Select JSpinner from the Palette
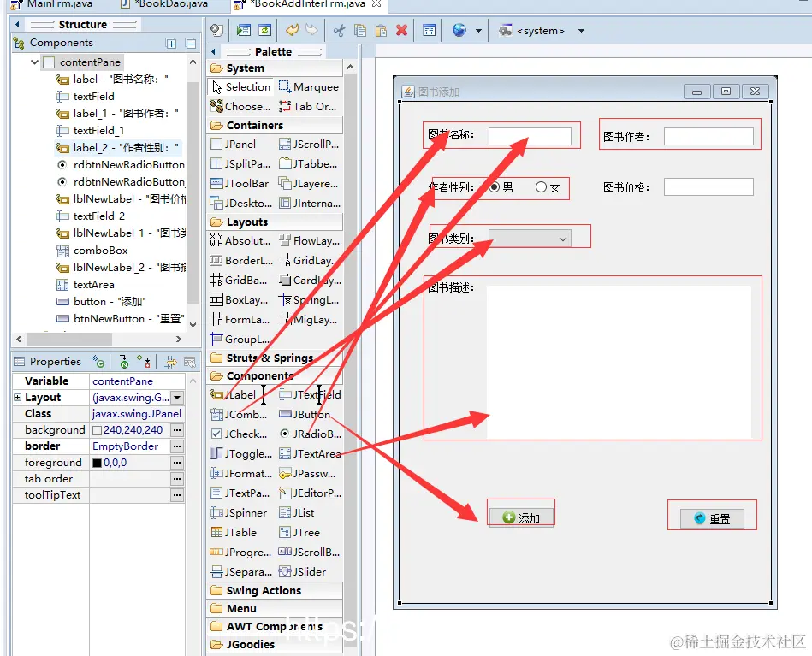Image resolution: width=812 pixels, height=656 pixels. pyautogui.click(x=239, y=512)
